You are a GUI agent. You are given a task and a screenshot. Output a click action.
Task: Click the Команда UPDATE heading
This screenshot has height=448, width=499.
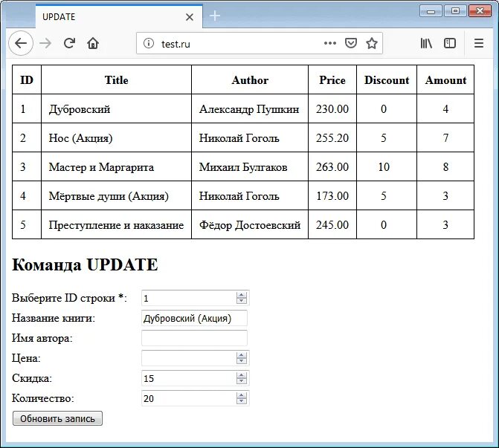(85, 264)
